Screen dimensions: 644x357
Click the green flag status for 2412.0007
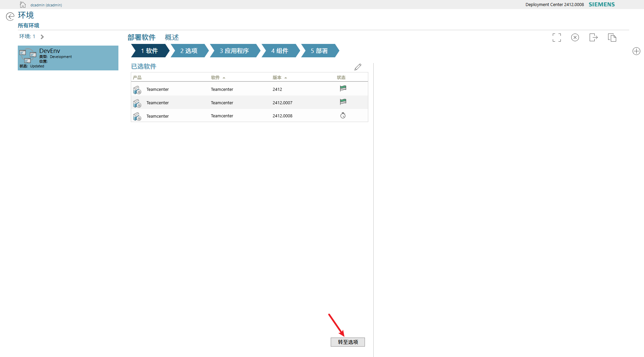click(x=343, y=102)
